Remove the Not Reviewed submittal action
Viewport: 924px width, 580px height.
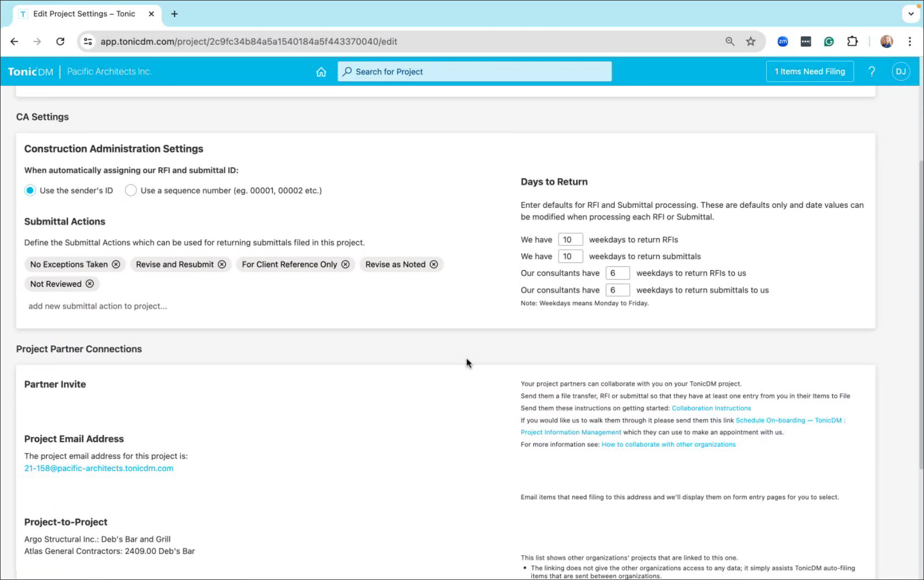(89, 284)
